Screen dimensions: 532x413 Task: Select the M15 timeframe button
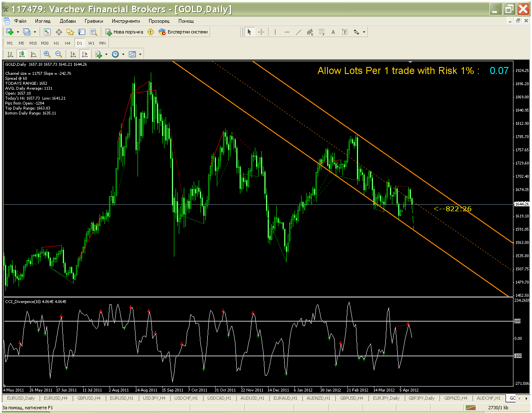tap(33, 43)
